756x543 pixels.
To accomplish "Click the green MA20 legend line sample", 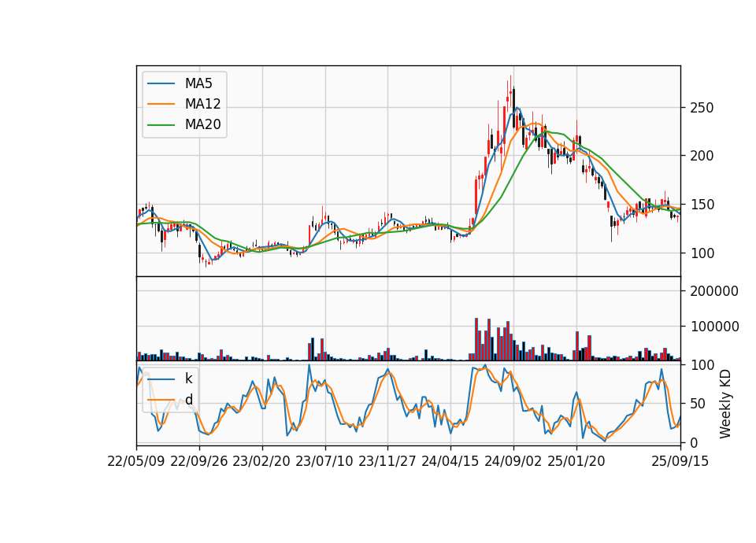I will 161,124.
